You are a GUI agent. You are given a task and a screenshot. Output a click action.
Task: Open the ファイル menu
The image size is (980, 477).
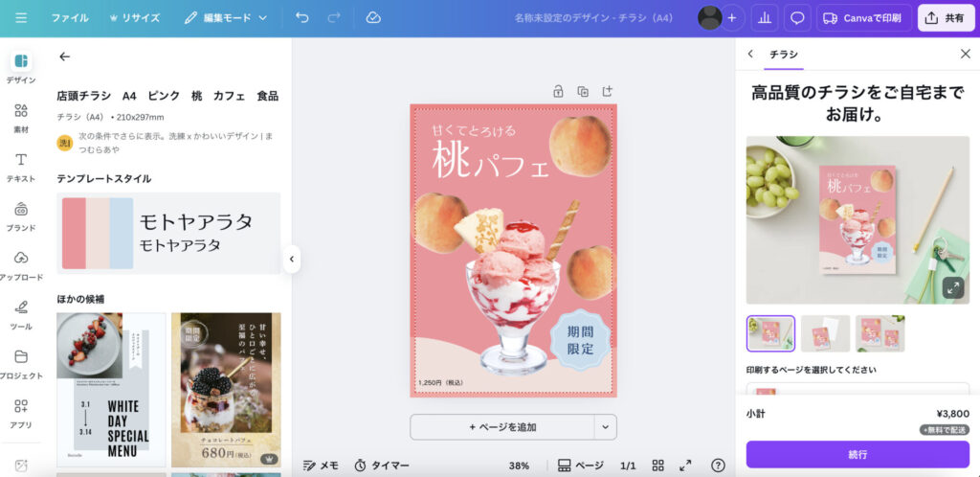pyautogui.click(x=70, y=17)
